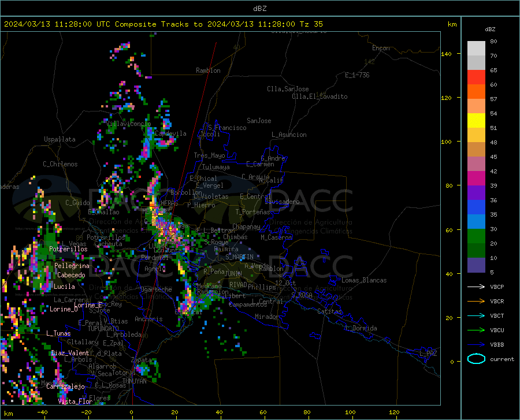Viewport: 520px width, 420px height.
Task: Click the L_Asuncion place label
Action: [289, 135]
